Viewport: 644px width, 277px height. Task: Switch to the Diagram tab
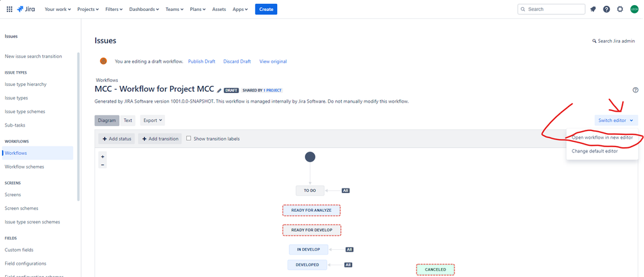(x=107, y=121)
